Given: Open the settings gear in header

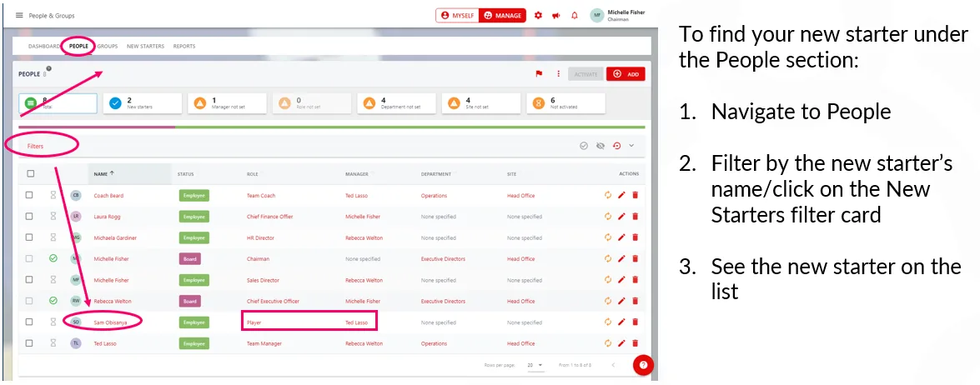Looking at the screenshot, I should tap(538, 16).
